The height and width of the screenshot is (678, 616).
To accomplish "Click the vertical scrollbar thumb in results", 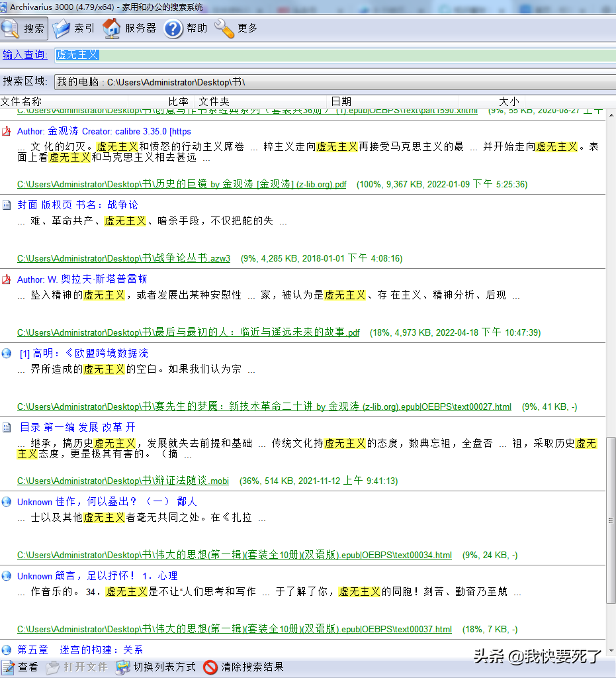I will coord(611,520).
